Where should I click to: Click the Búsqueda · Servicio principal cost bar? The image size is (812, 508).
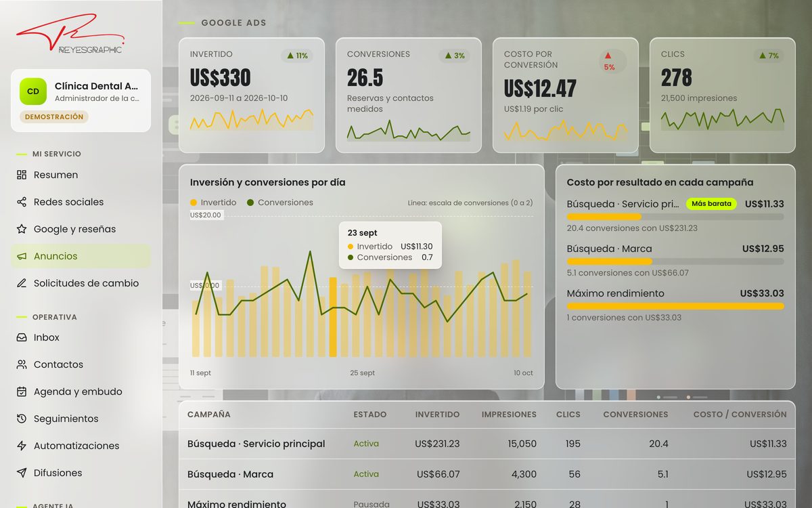tap(675, 217)
